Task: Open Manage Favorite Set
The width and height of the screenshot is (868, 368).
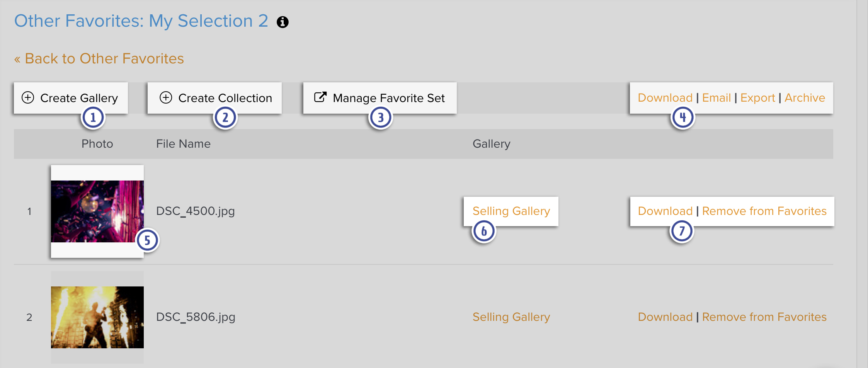Action: 380,98
